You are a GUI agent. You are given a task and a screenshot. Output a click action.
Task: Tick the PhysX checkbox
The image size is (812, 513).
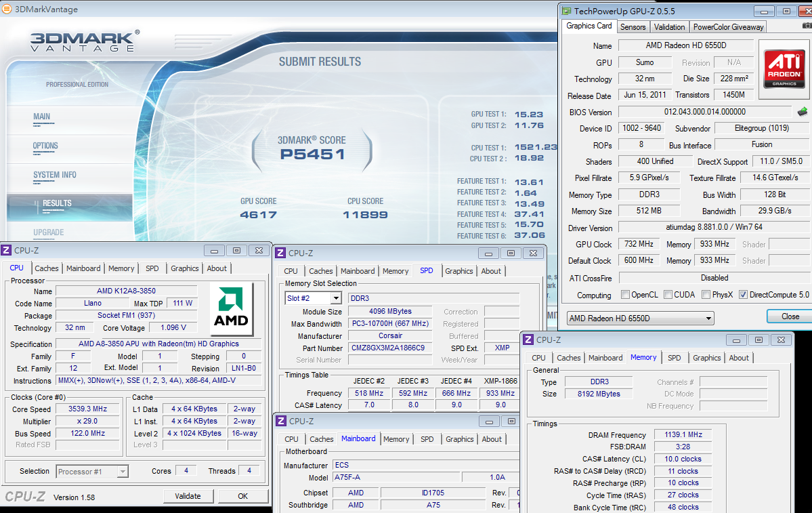coord(706,294)
